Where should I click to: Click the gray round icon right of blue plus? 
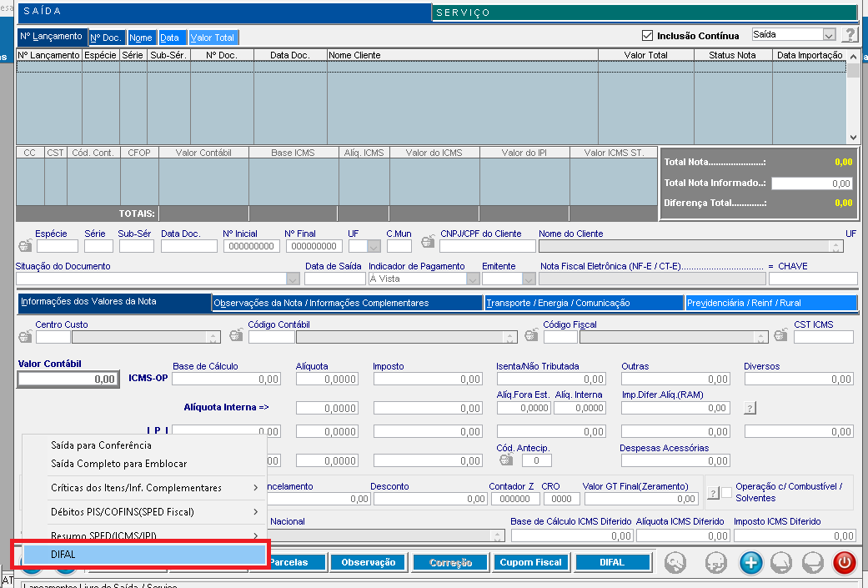781,562
